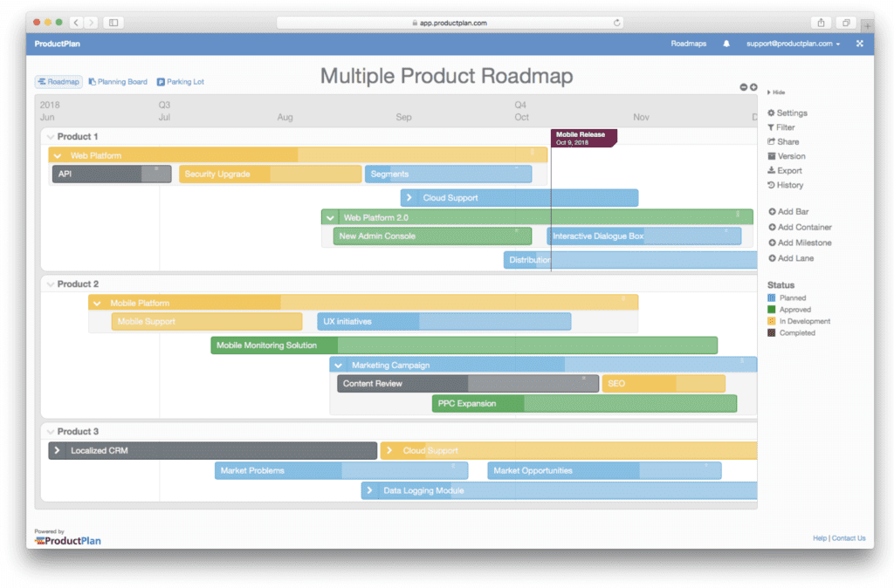This screenshot has width=894, height=588.
Task: Click the Export icon
Action: 784,170
